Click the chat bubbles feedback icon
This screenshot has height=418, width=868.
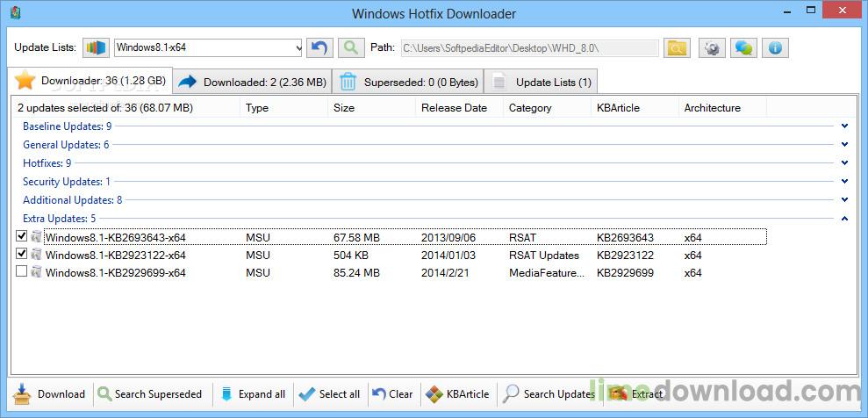(x=743, y=47)
